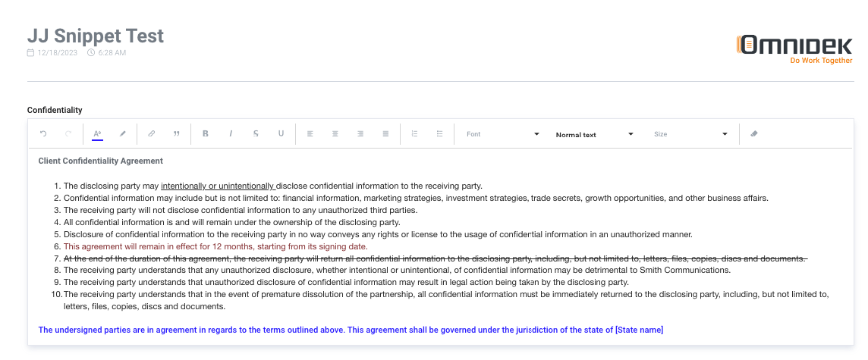Viewport: 868px width, 360px height.
Task: Click item 3 about unauthorized third parties
Action: 241,210
